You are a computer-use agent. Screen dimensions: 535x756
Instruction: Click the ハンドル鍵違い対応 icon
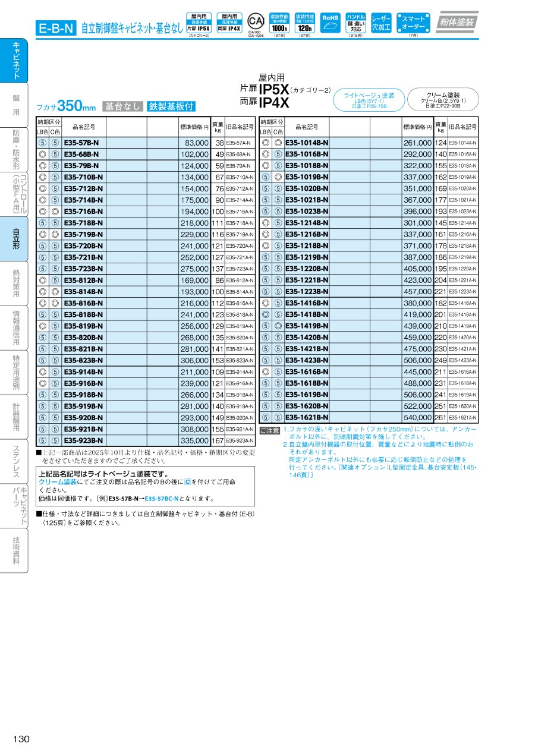356,23
